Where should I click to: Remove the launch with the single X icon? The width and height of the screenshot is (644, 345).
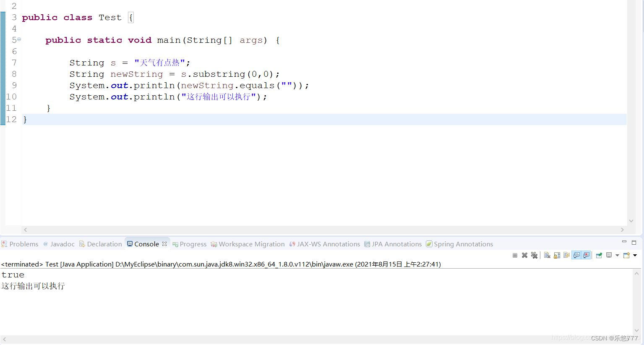pyautogui.click(x=524, y=255)
